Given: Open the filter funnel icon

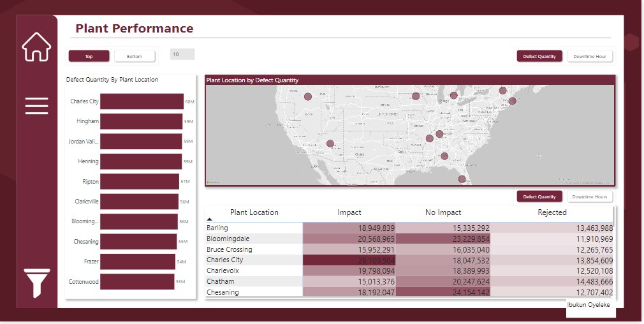Looking at the screenshot, I should [x=36, y=283].
